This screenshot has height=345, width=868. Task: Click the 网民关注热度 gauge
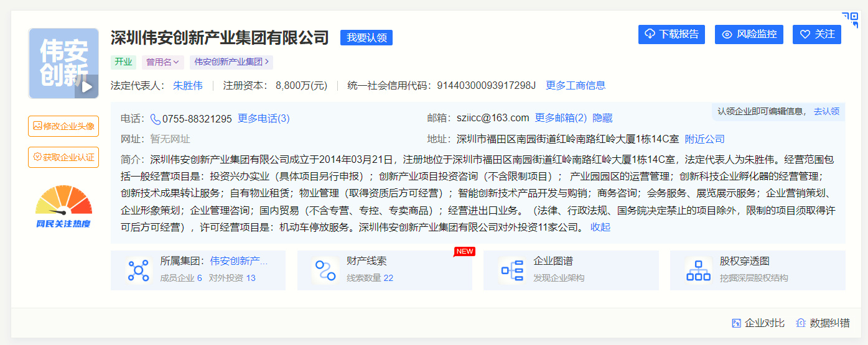click(63, 206)
